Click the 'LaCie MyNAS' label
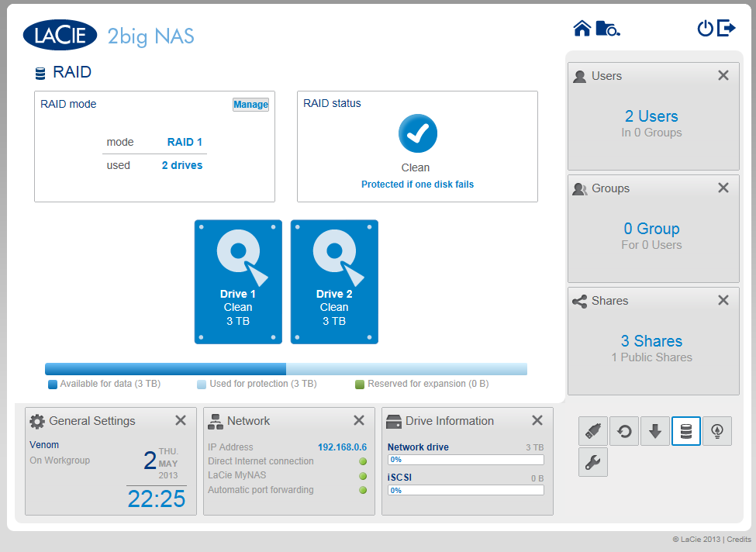The height and width of the screenshot is (552, 756). coord(236,475)
